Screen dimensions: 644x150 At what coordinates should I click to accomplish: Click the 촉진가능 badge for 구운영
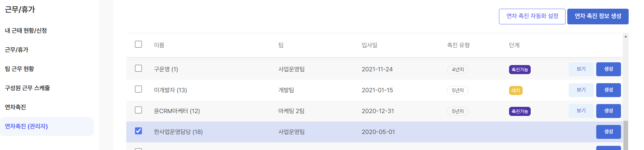(x=520, y=70)
